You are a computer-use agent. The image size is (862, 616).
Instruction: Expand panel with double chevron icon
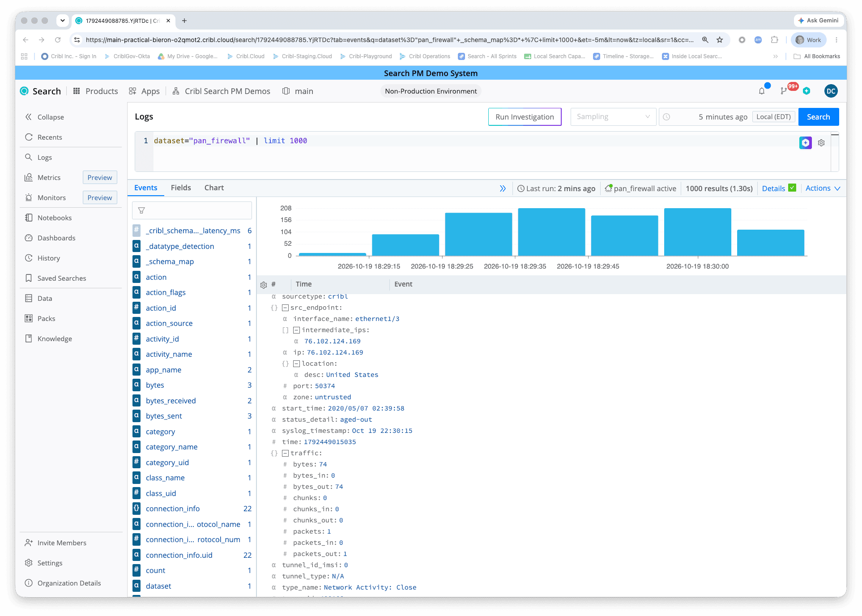coord(503,188)
